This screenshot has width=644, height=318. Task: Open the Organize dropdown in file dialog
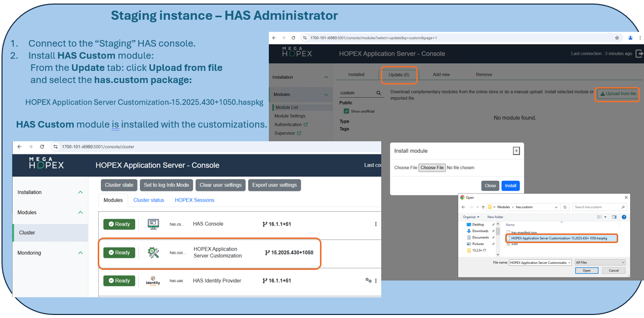(x=471, y=217)
